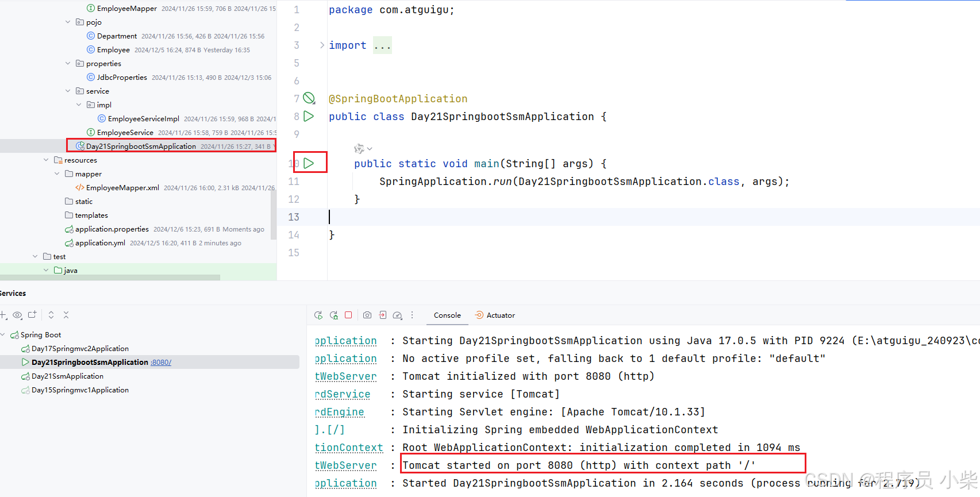Click application.yml Spring file icon

point(69,243)
